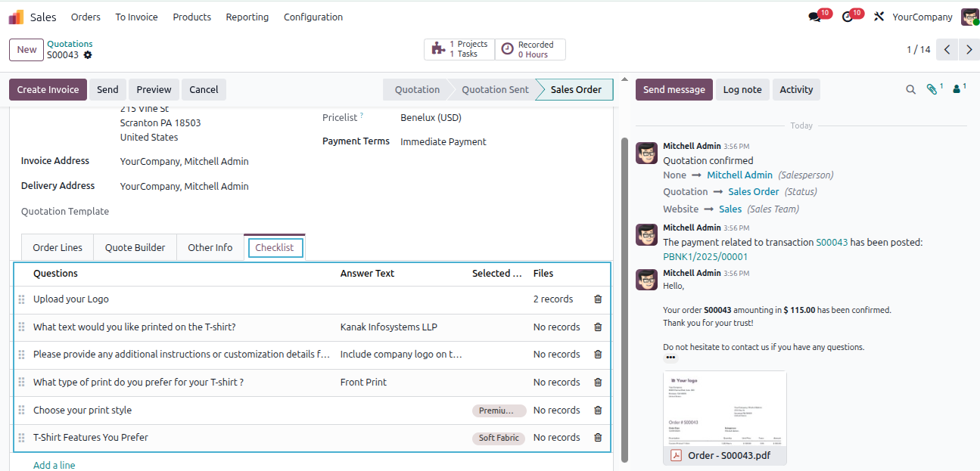Switch to the Quote Builder tab
Screen dimensions: 980x471
pos(135,247)
